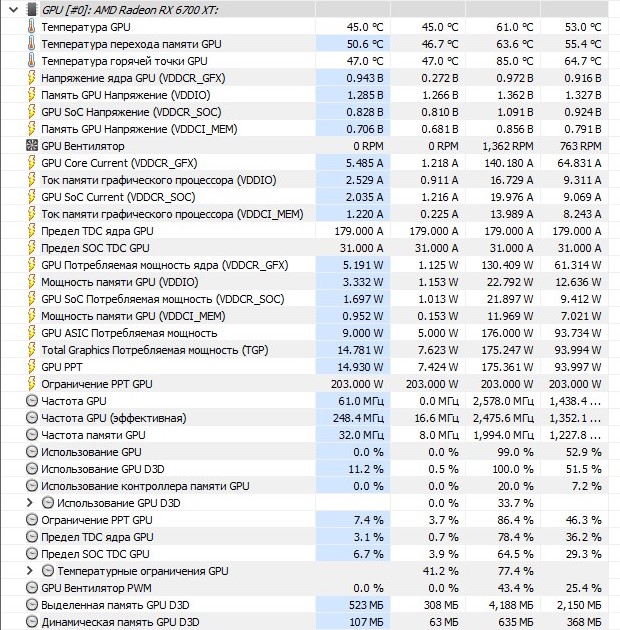Click lightning icon of Предел TDC ядра GPU amperage row
Viewport: 620px width, 630px height.
coord(31,231)
